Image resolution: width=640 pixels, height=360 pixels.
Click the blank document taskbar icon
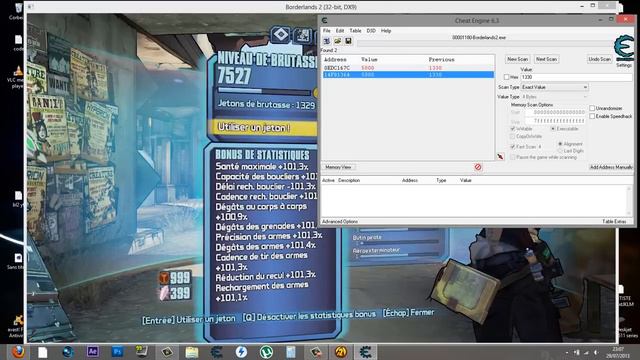(x=42, y=352)
